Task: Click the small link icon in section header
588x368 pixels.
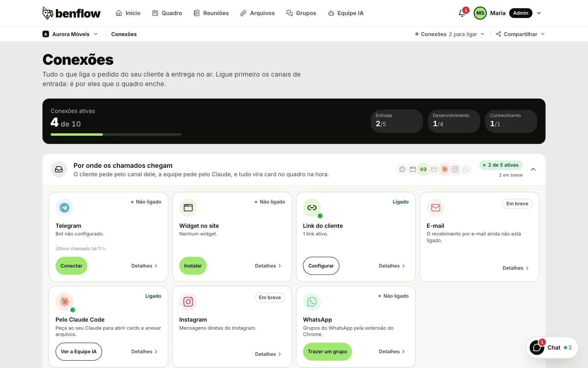Action: [423, 169]
